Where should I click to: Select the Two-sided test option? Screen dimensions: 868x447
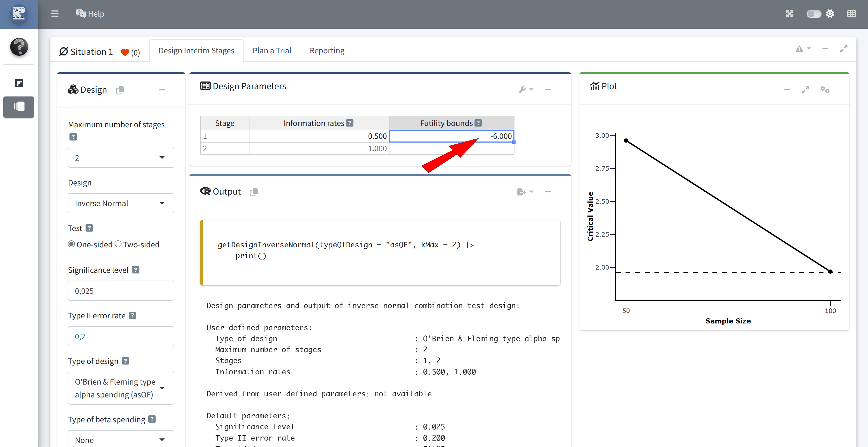click(x=118, y=244)
